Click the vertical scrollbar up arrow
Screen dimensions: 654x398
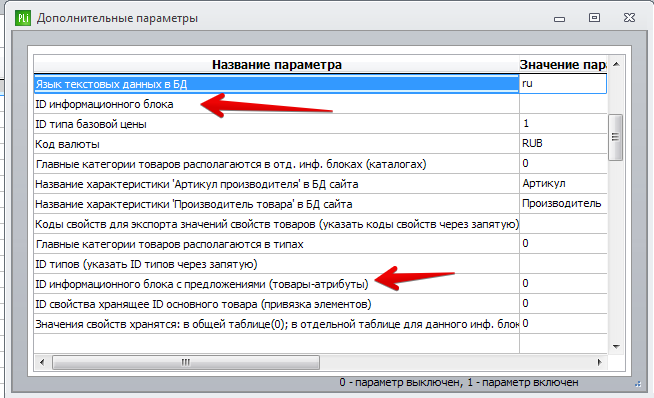616,64
